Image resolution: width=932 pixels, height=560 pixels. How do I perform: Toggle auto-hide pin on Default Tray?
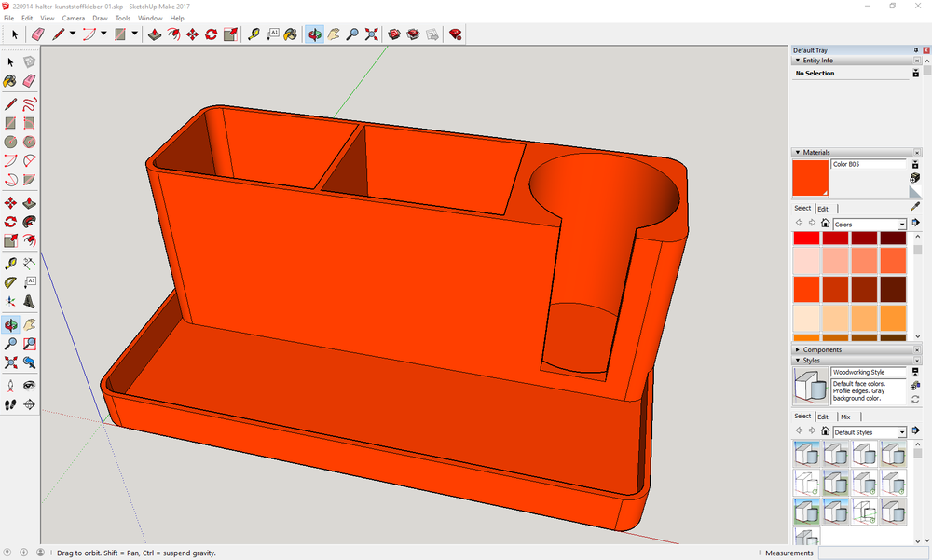click(915, 50)
